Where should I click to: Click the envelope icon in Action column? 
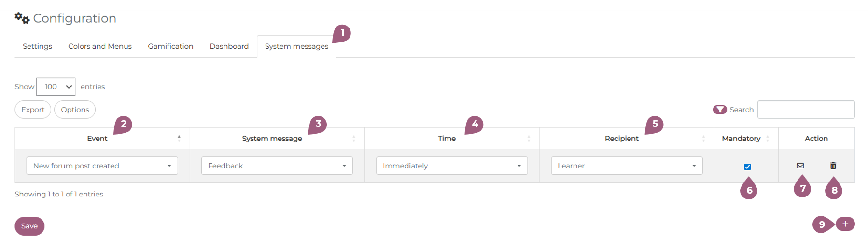[800, 166]
